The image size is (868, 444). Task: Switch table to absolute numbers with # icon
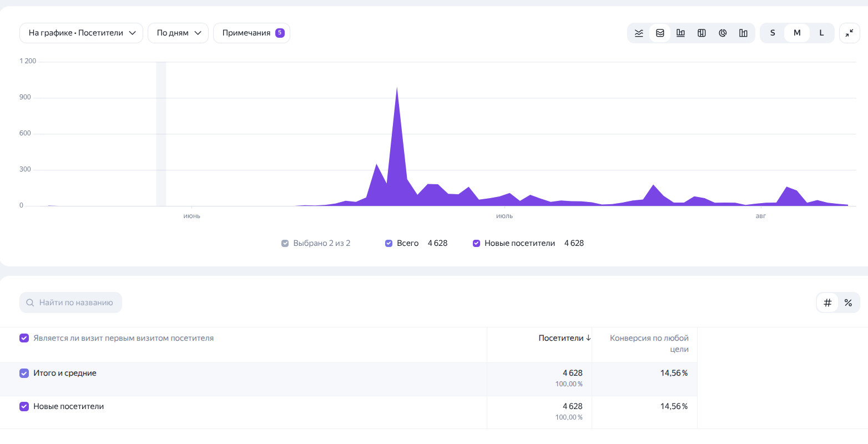tap(827, 302)
